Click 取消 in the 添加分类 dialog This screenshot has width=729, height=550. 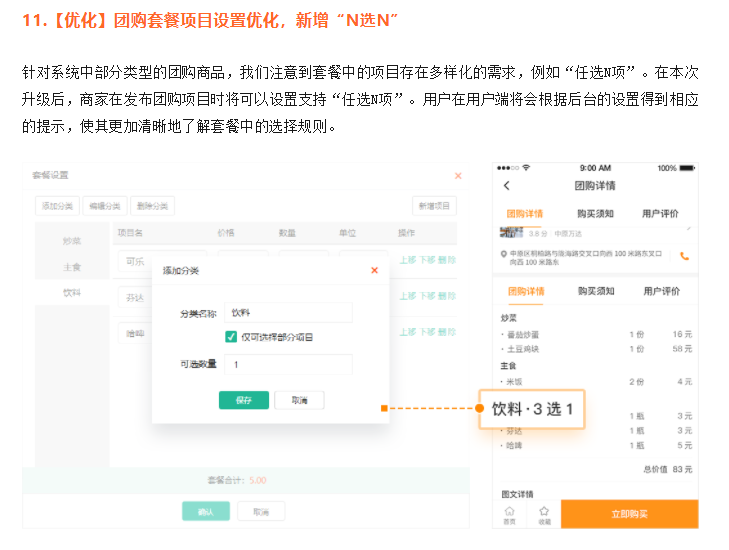pos(299,400)
